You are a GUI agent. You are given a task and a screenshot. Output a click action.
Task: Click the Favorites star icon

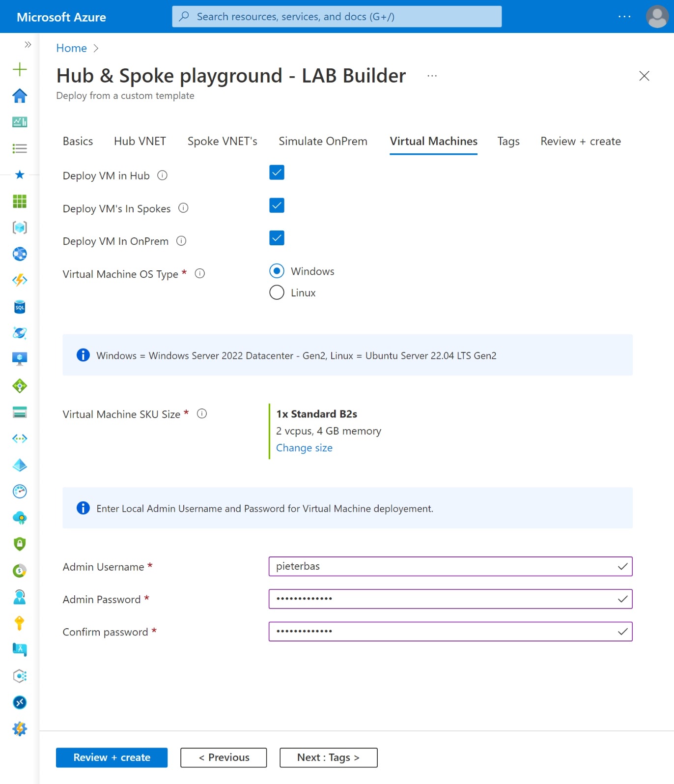tap(20, 174)
